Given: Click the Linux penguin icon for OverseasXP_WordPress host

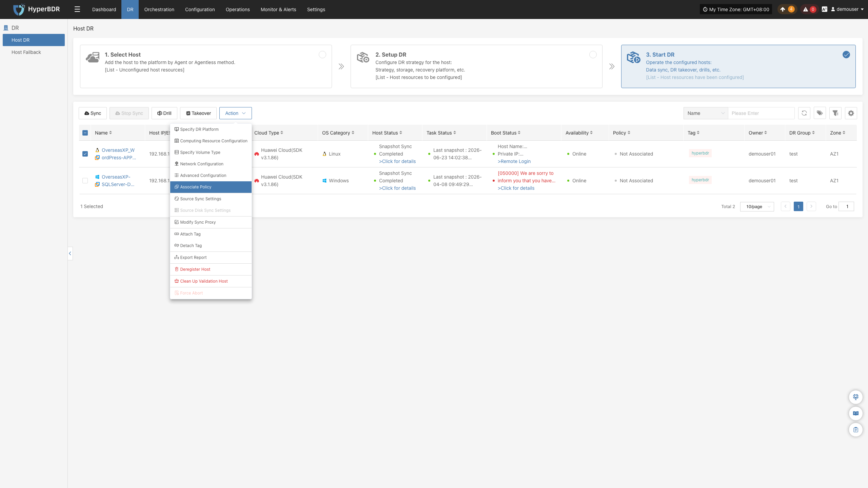Looking at the screenshot, I should click(97, 150).
